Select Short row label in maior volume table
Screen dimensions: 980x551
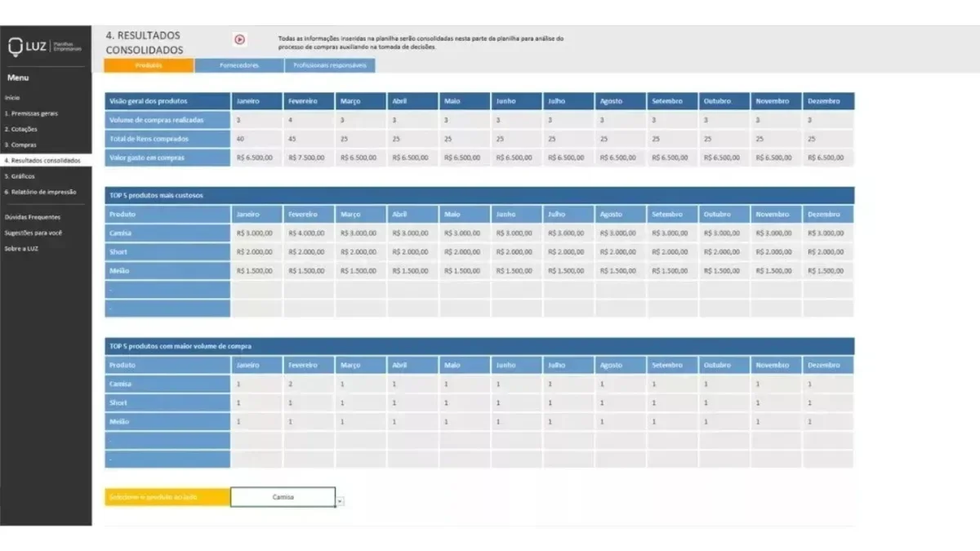167,402
